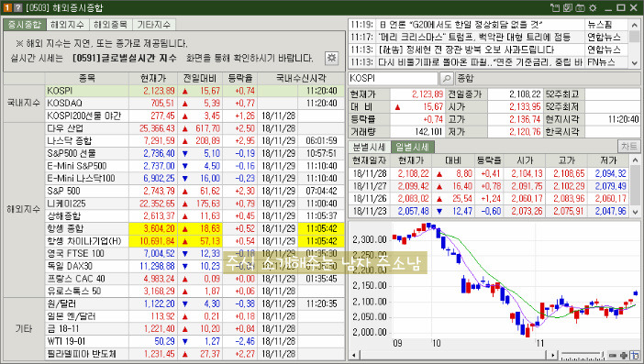The height and width of the screenshot is (364, 644).
Task: Click the magnifier search icon next to KOSPI
Action: (x=447, y=78)
